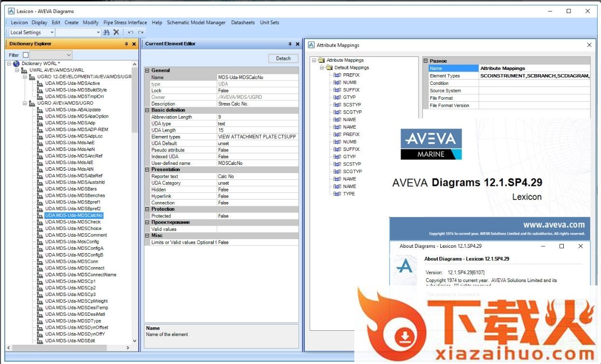Click the redo arrow in the toolbar
This screenshot has width=601, height=364.
coord(140,32)
